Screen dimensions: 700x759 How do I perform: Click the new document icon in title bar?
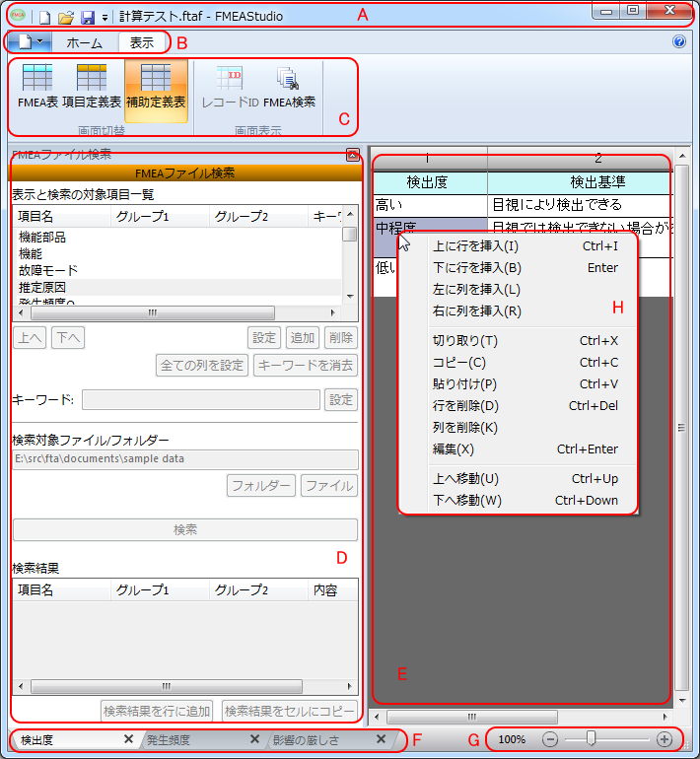point(45,17)
